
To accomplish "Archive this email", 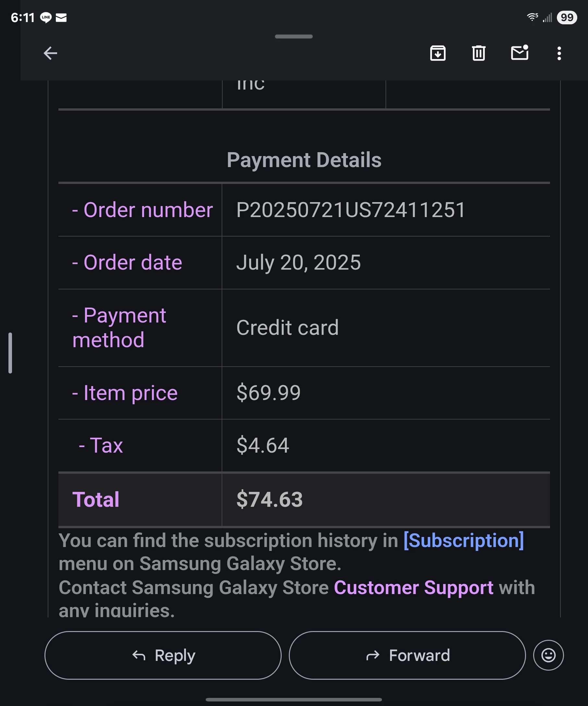I will click(438, 53).
